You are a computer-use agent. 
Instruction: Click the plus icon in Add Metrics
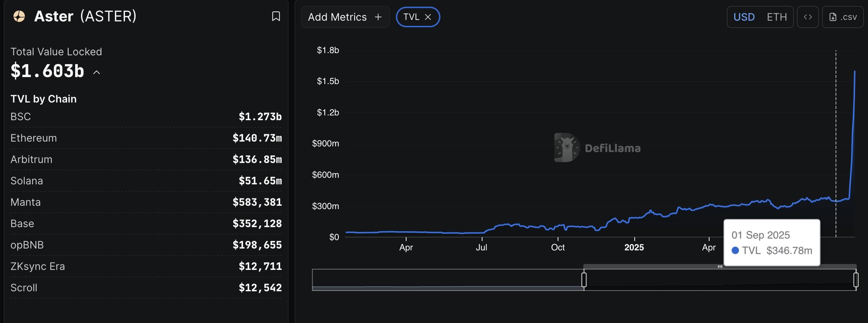[378, 17]
